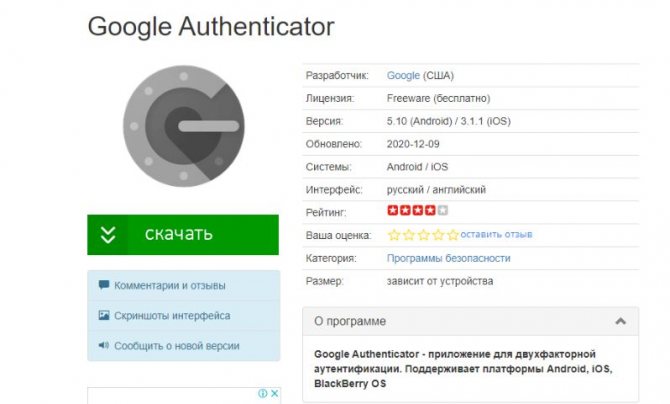Screen dimensions: 670x404
Task: Select Сообщить о новой версии
Action: 177,346
